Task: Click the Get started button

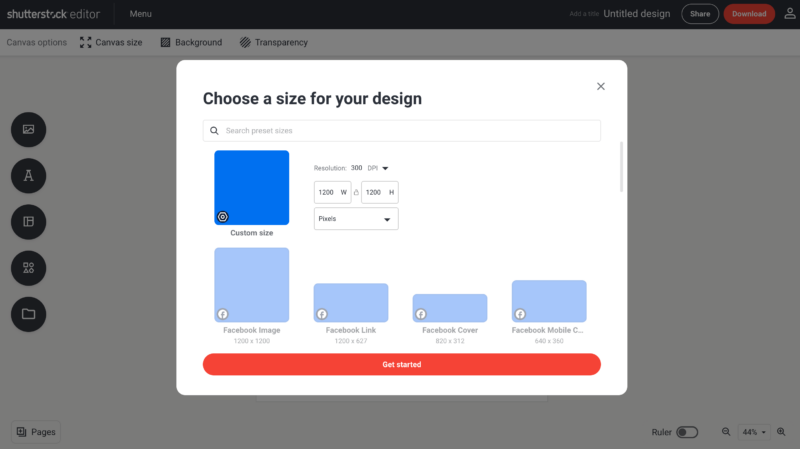Action: coord(401,364)
